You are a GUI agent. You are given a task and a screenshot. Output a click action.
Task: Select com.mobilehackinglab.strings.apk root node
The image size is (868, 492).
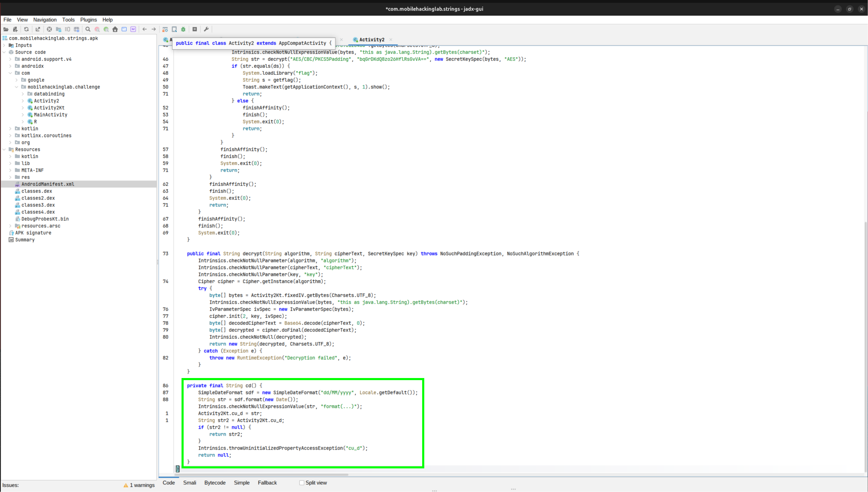[53, 38]
